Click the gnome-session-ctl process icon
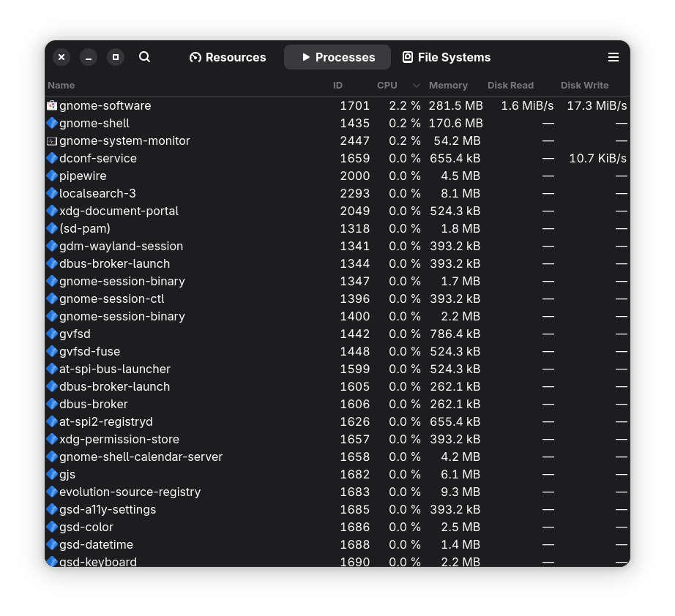The width and height of the screenshot is (675, 616). [x=52, y=298]
